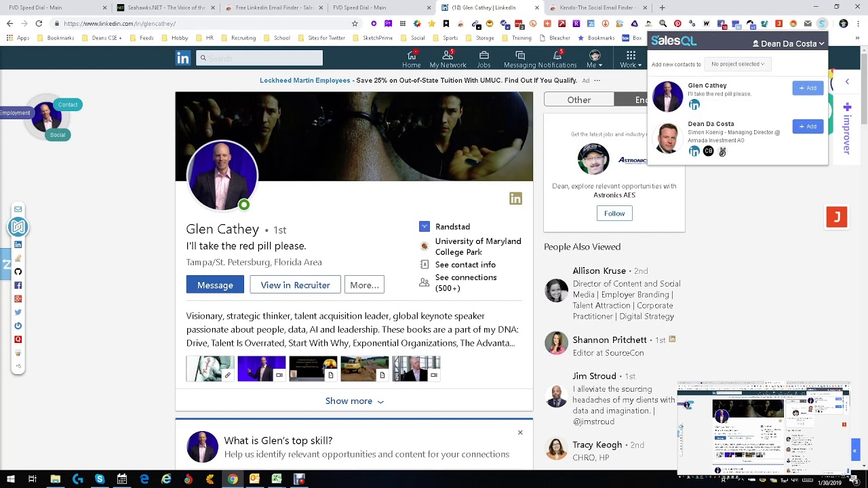868x488 pixels.
Task: Click the LinkedIn logo
Action: tap(183, 58)
